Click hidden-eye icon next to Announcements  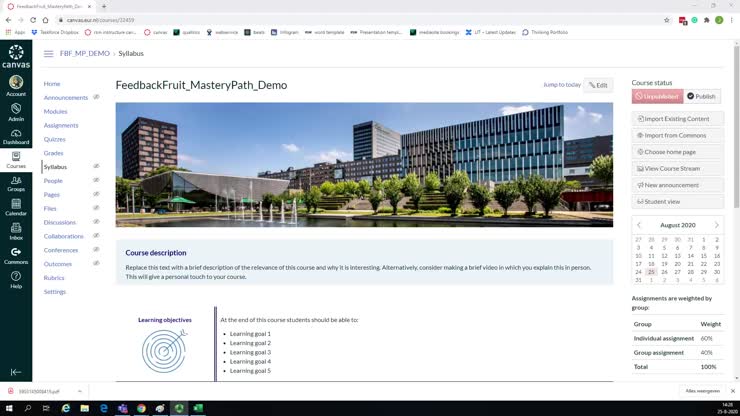(x=96, y=97)
